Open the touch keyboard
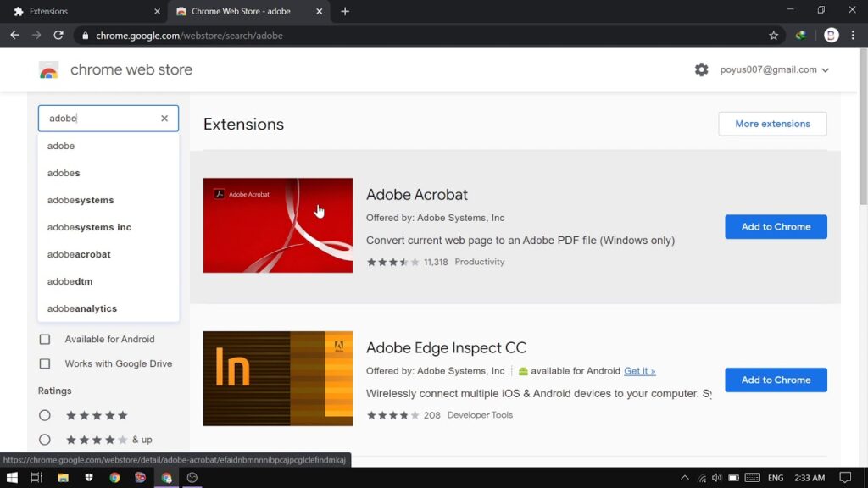The image size is (868, 488). (753, 478)
